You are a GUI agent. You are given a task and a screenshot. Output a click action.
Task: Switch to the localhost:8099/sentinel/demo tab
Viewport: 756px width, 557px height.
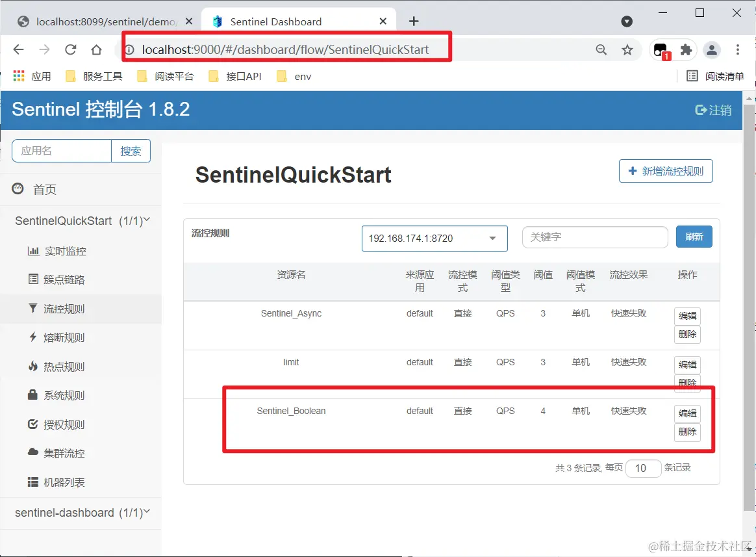coord(99,21)
